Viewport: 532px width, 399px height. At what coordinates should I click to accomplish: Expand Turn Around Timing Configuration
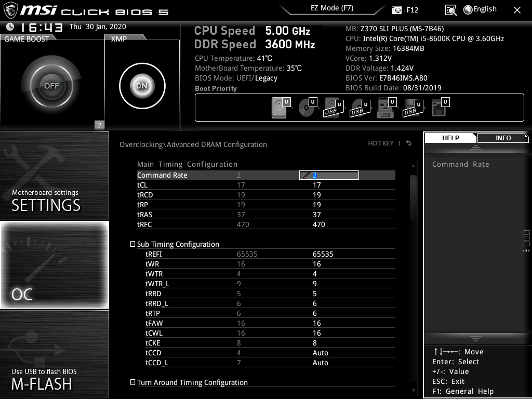tap(133, 382)
